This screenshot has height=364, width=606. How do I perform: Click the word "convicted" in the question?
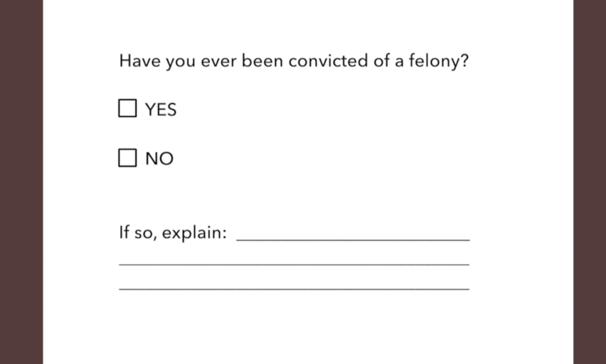[x=328, y=61]
